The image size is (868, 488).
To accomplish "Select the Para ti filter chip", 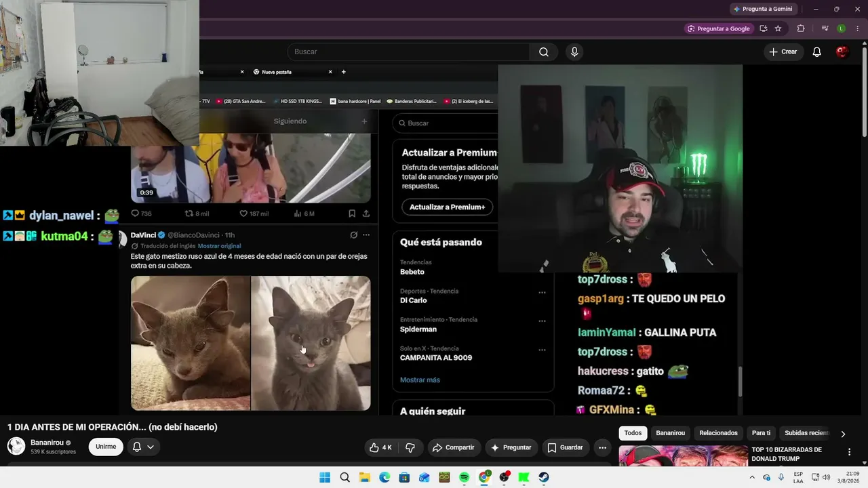I will (x=761, y=433).
